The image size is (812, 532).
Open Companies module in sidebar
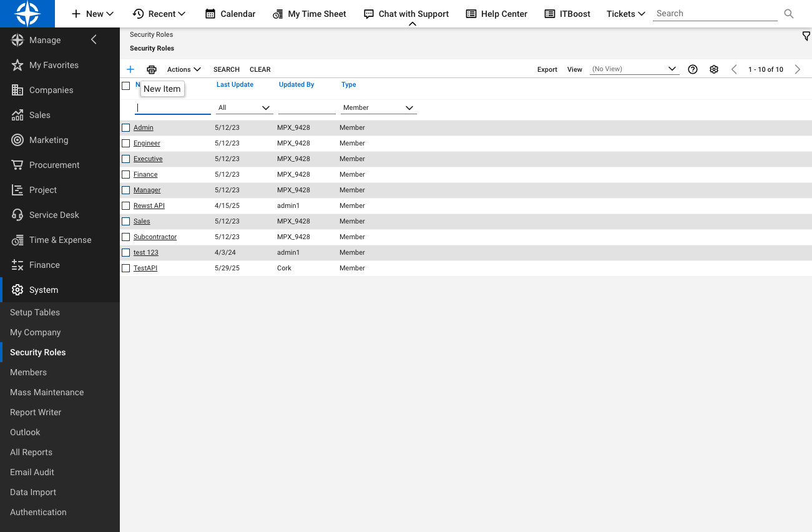[51, 90]
